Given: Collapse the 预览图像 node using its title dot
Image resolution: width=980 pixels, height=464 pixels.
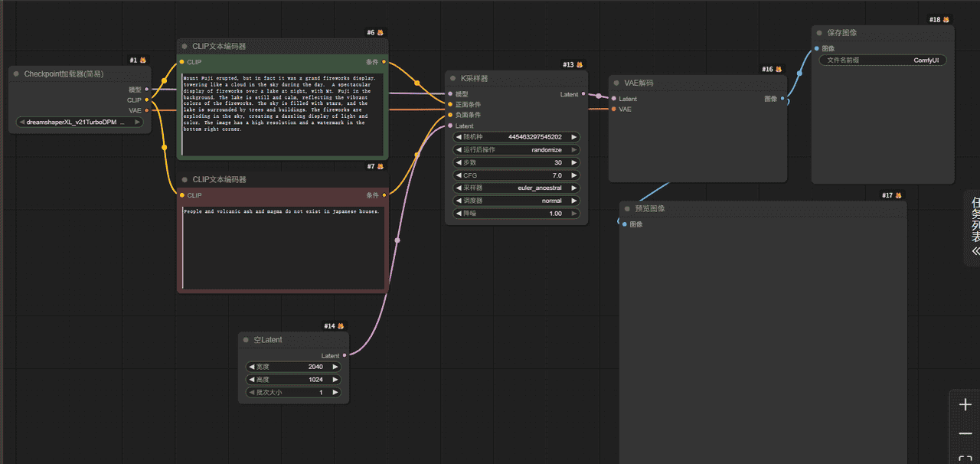Looking at the screenshot, I should (x=627, y=208).
